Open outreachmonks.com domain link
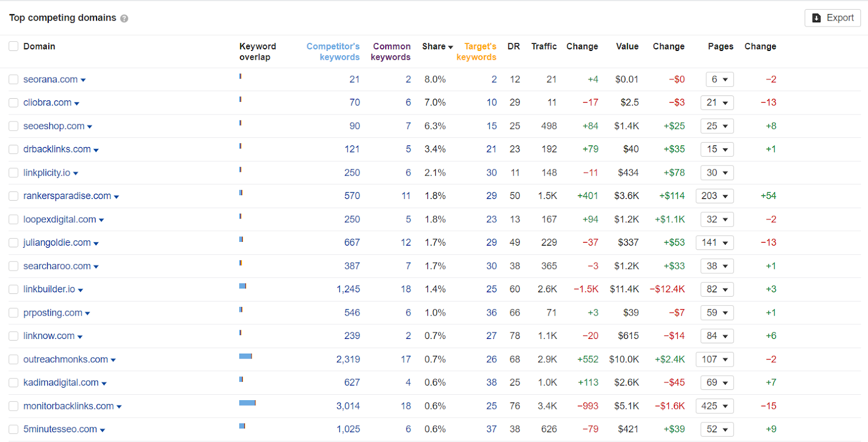868x442 pixels. (66, 360)
